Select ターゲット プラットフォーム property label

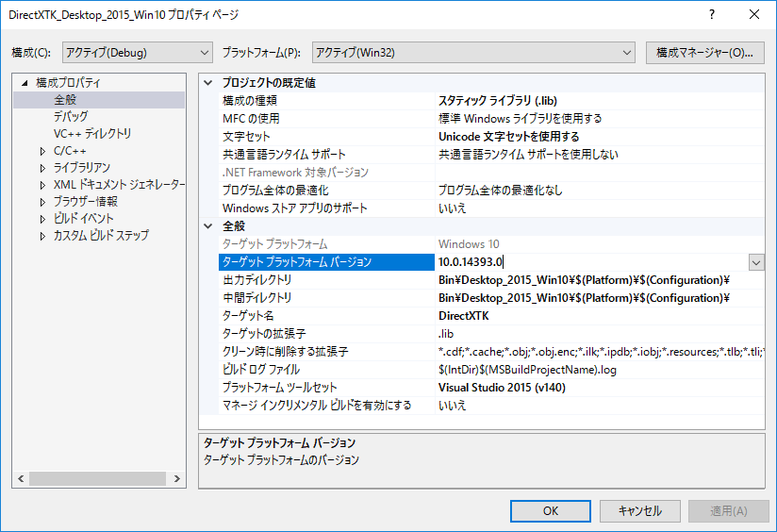pyautogui.click(x=275, y=244)
